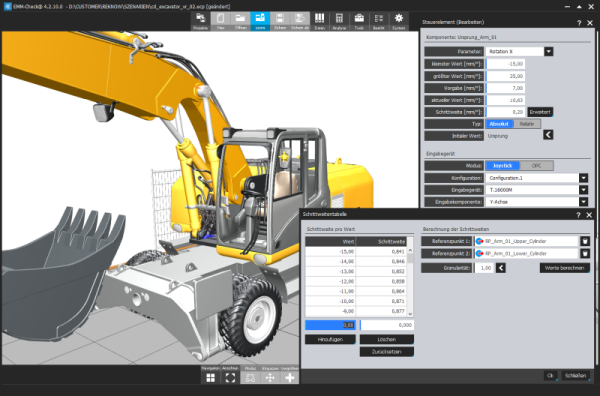This screenshot has height=396, width=600.
Task: Open the Tools toolbox icon
Action: tap(359, 21)
